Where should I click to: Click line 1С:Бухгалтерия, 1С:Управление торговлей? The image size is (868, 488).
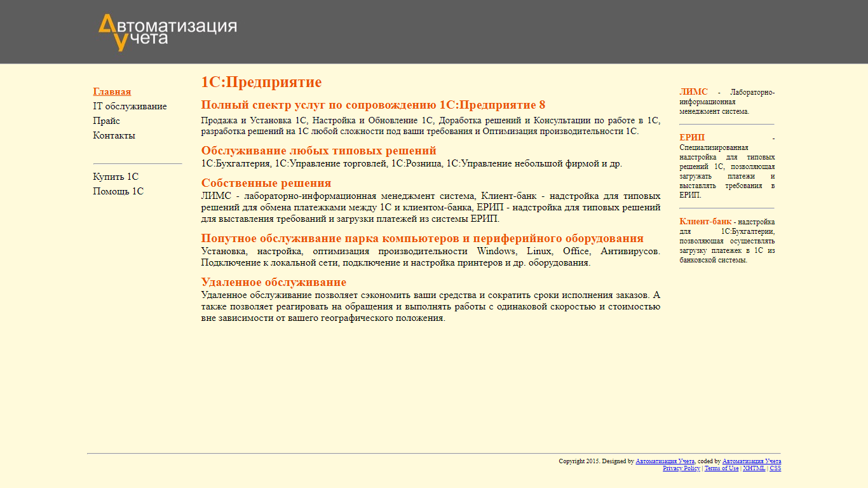point(411,164)
